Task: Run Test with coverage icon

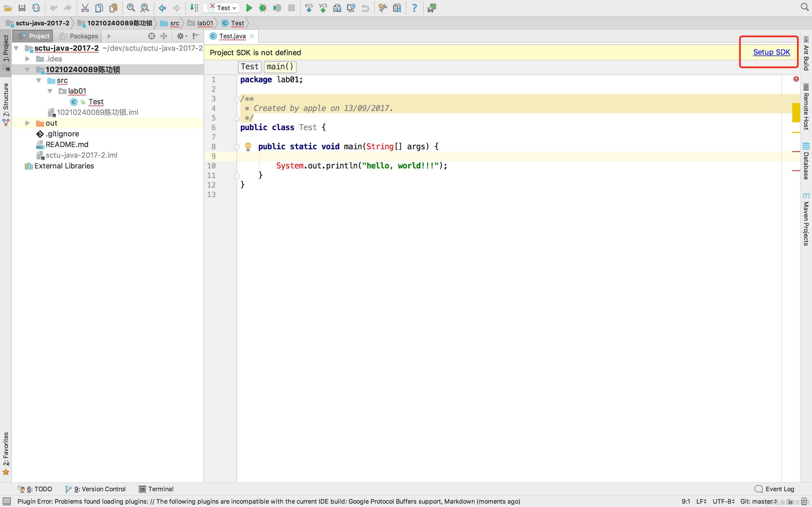Action: pyautogui.click(x=277, y=8)
